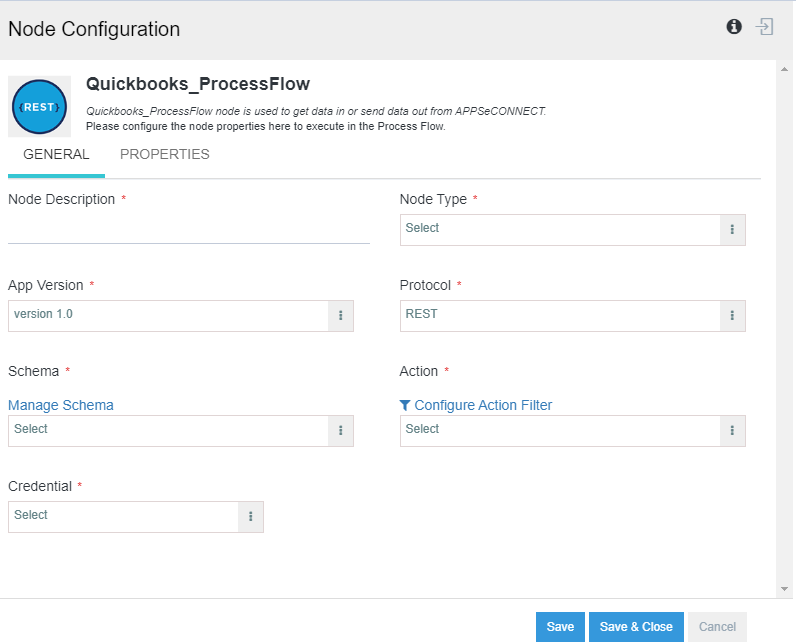Click the funnel icon beside Configure Action Filter

(x=405, y=405)
